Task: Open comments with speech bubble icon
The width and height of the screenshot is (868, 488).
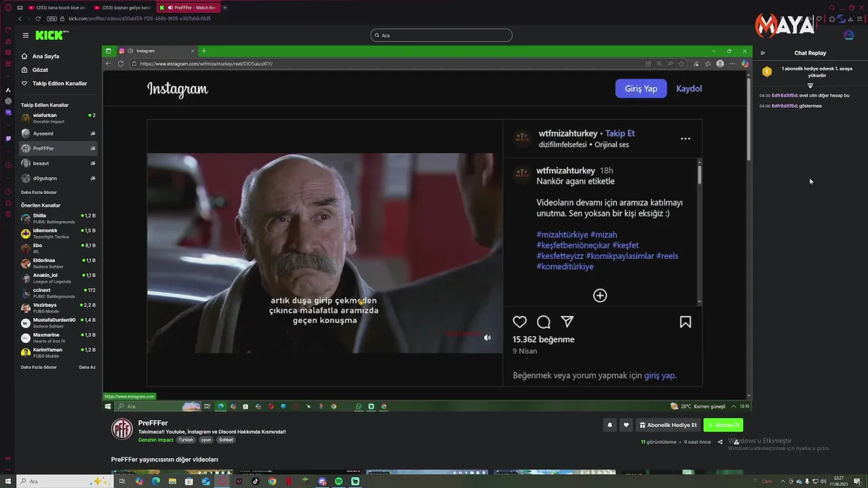Action: [x=543, y=322]
